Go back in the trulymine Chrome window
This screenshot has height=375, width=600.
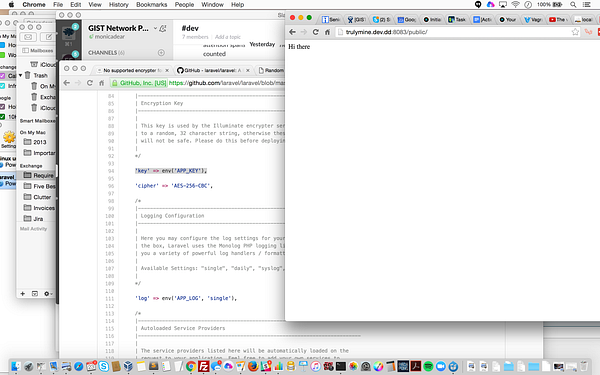[x=293, y=32]
